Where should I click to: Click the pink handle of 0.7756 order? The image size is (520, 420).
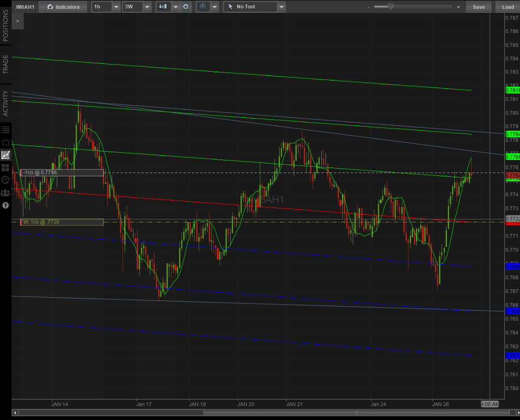(21, 173)
